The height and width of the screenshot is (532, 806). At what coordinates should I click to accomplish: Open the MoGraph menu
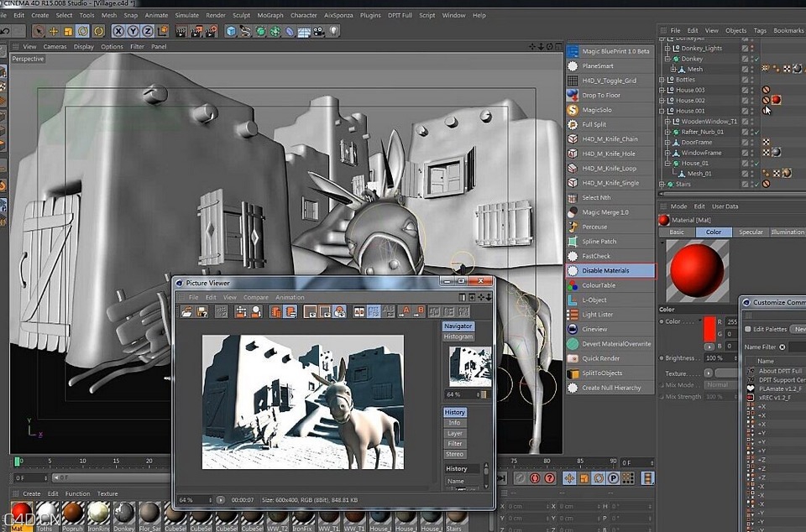(269, 14)
